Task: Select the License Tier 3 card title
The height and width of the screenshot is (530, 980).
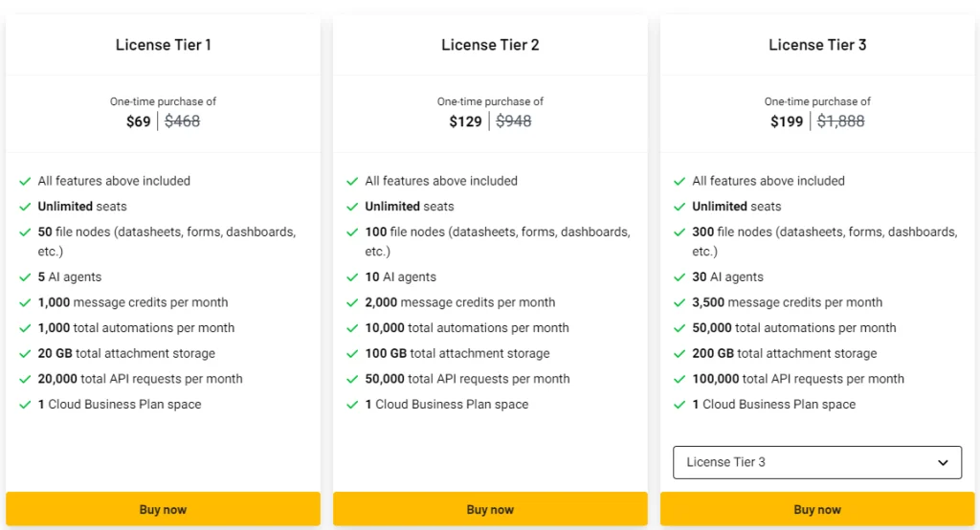Action: [817, 45]
